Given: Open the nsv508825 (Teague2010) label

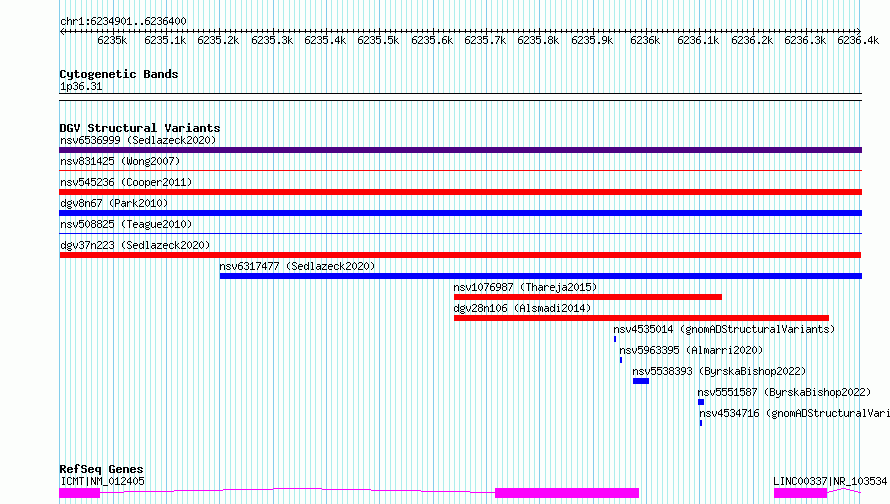Looking at the screenshot, I should point(126,224).
